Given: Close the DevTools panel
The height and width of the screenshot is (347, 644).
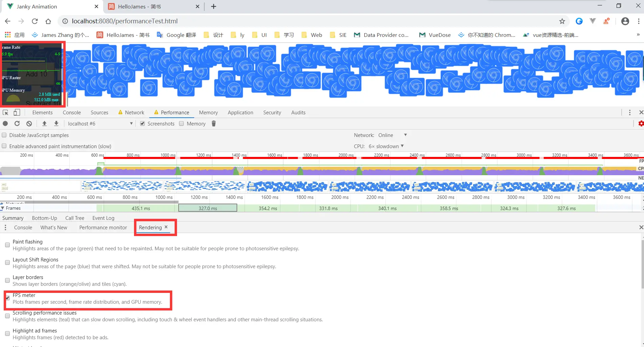Looking at the screenshot, I should (x=641, y=112).
